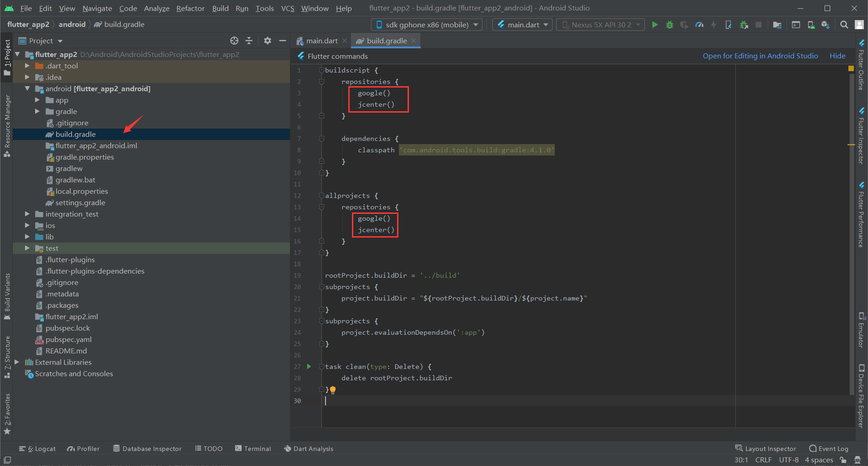The image size is (868, 466).
Task: Stop the running app square icon
Action: [x=759, y=25]
